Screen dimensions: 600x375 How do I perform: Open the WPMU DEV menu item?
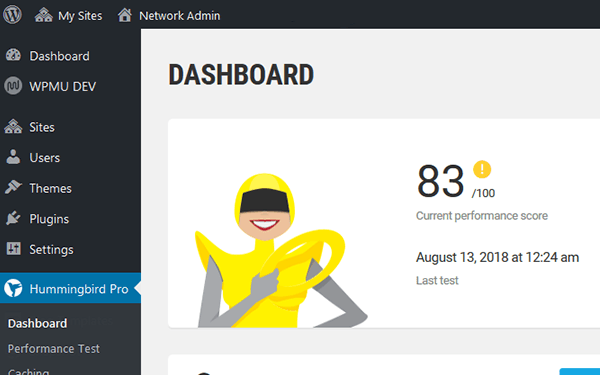[62, 86]
